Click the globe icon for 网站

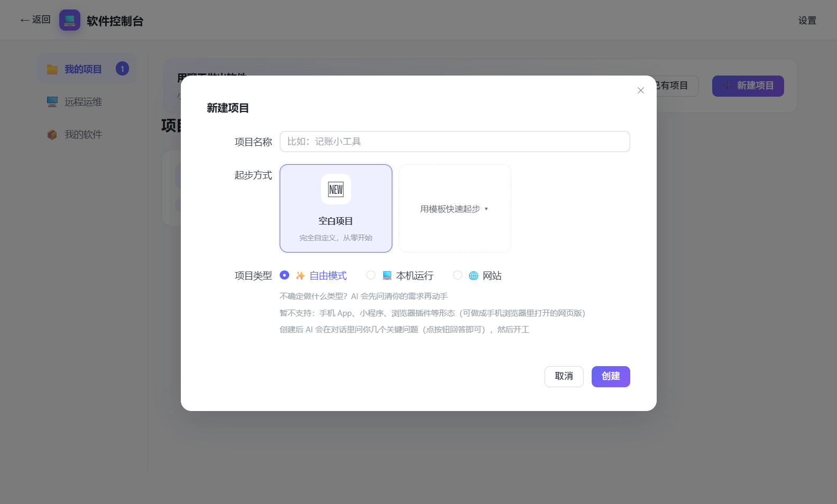coord(474,275)
